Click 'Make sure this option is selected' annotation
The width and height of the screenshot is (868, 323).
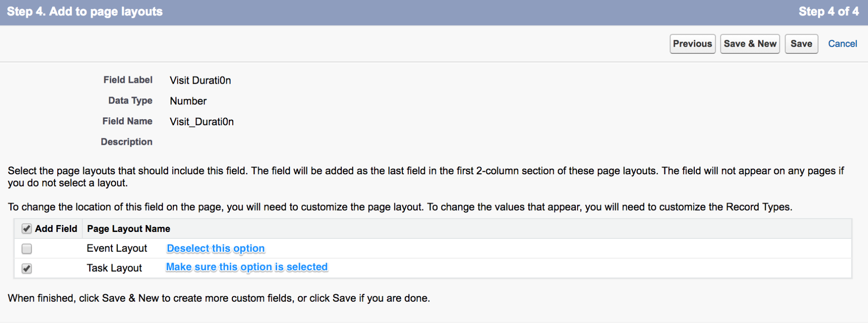[x=247, y=267]
